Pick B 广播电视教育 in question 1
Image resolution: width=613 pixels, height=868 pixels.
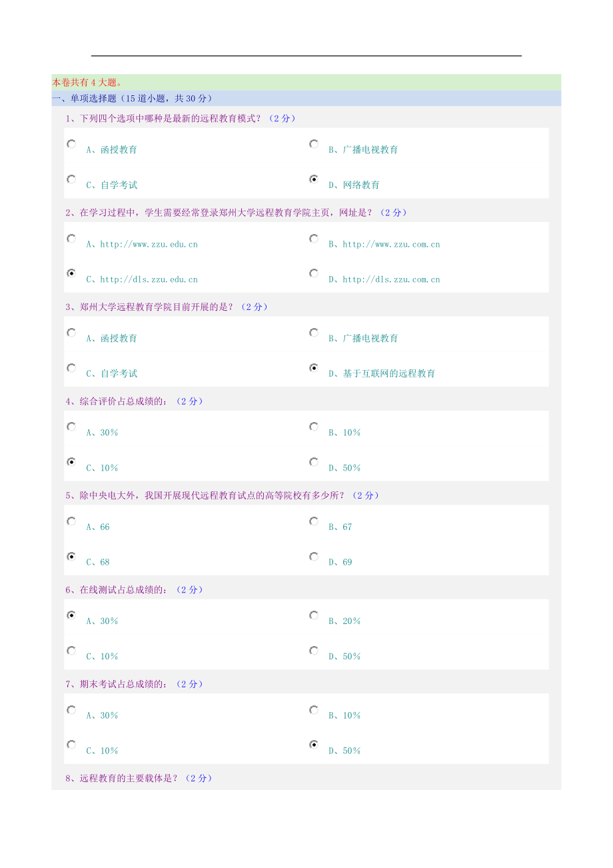314,144
